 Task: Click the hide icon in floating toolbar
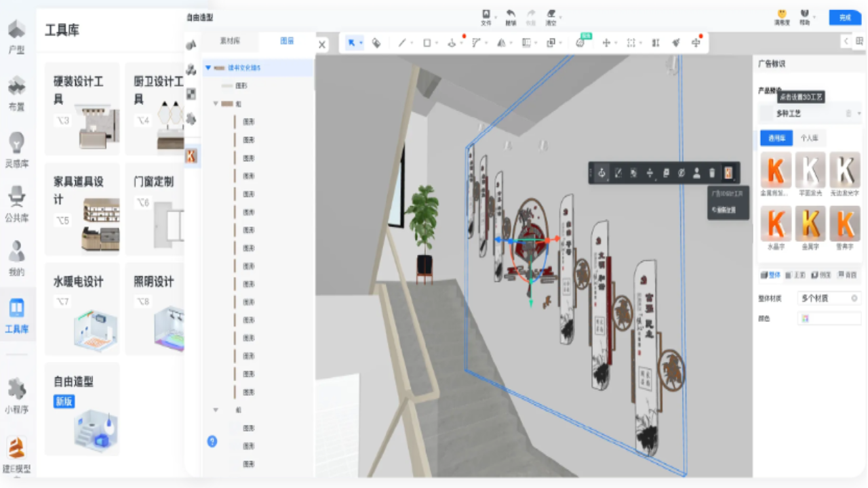pyautogui.click(x=682, y=174)
